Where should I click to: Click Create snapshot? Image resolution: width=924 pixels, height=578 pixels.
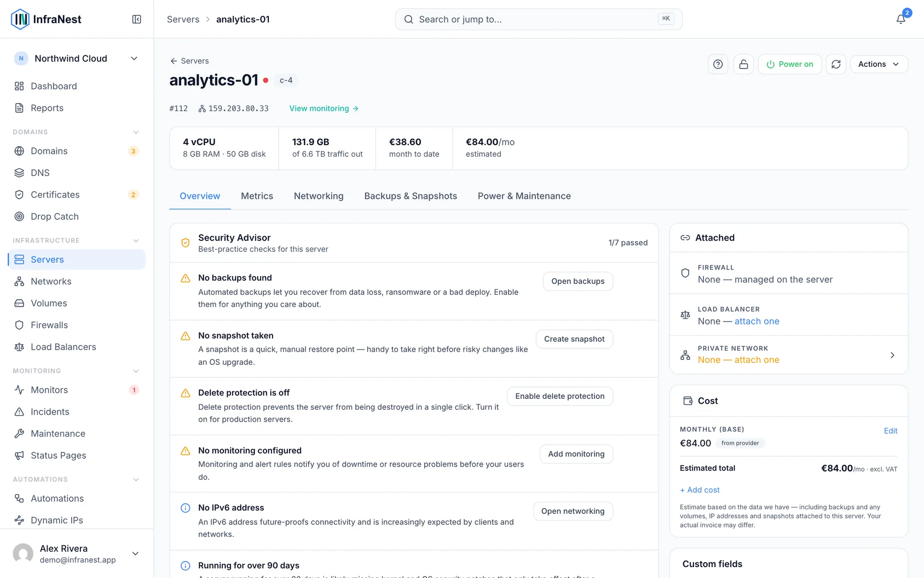coord(574,339)
